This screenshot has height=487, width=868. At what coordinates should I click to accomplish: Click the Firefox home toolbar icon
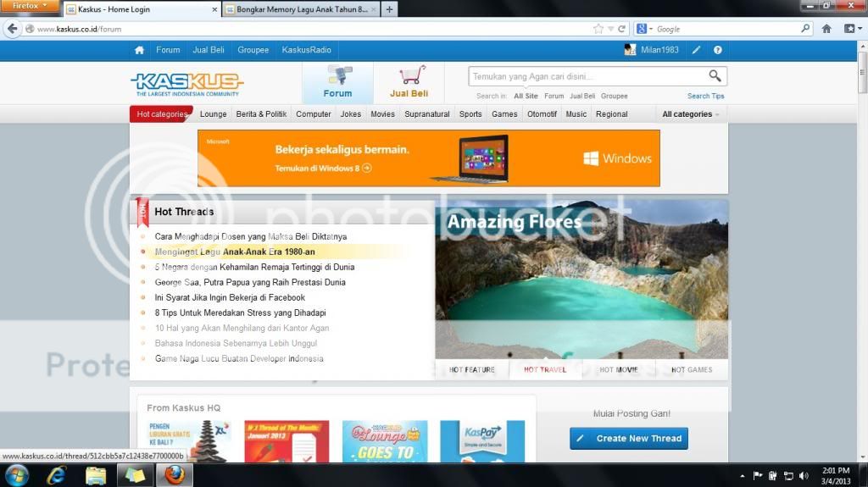click(x=826, y=29)
